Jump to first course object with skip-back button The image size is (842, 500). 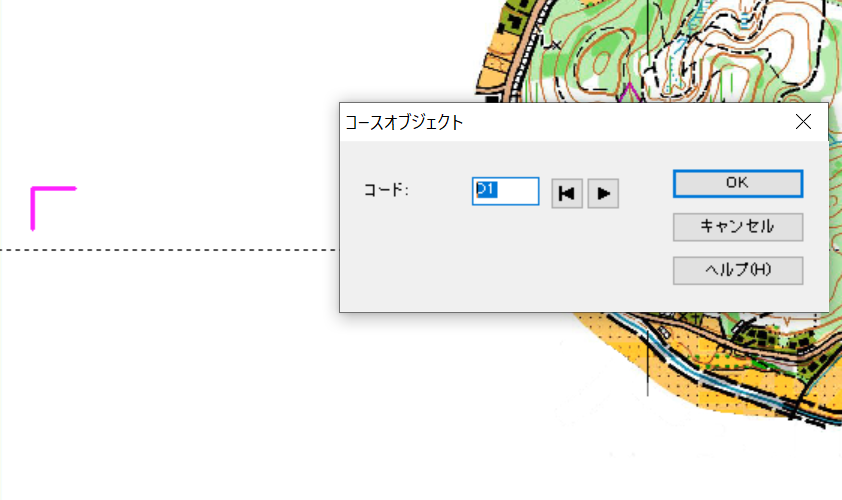pos(567,193)
